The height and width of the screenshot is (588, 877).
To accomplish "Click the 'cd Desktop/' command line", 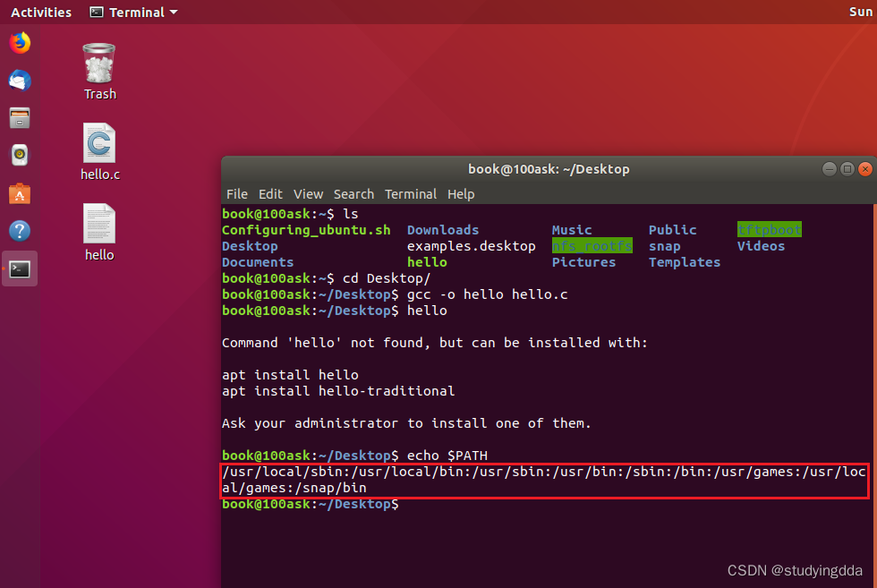I will [x=387, y=278].
